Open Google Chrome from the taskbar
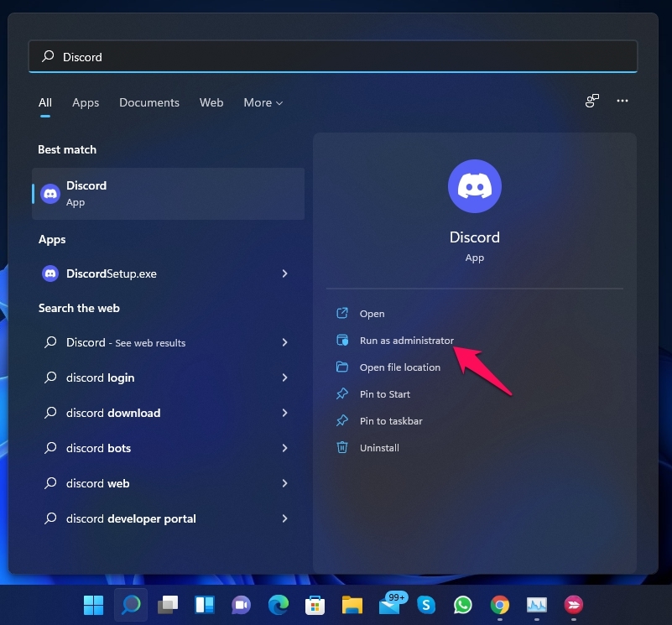The image size is (672, 625). [x=500, y=604]
